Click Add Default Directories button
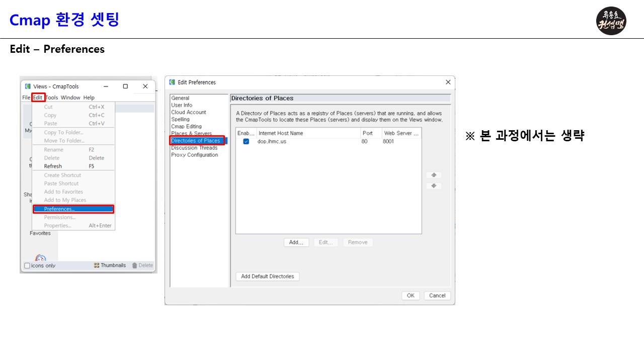Viewport: 644px width, 362px height. coord(268,277)
